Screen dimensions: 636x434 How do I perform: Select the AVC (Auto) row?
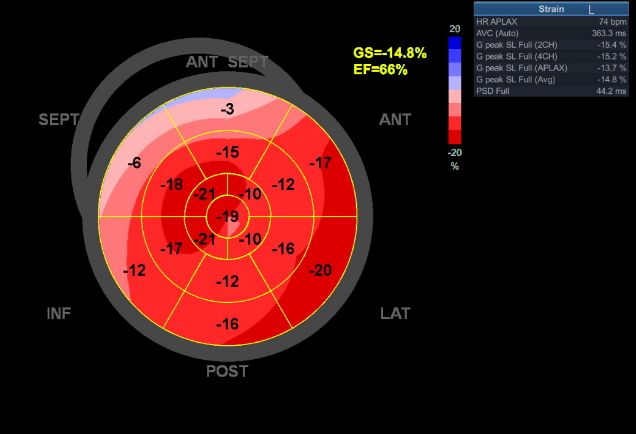(552, 34)
